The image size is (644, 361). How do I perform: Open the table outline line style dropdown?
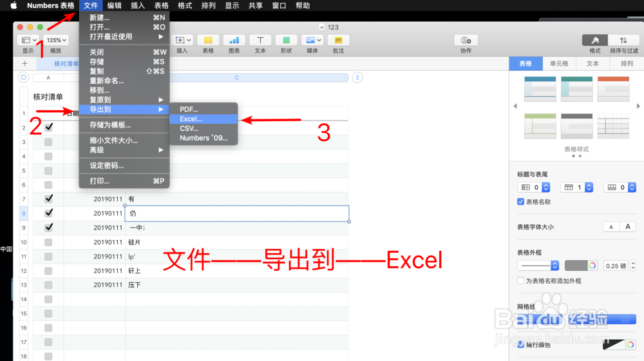point(538,266)
